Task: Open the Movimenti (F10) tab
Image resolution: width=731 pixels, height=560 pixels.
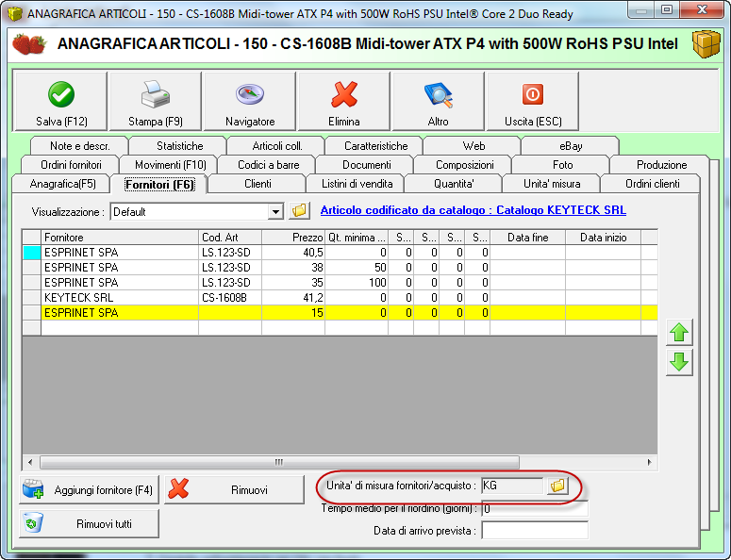Action: click(170, 165)
